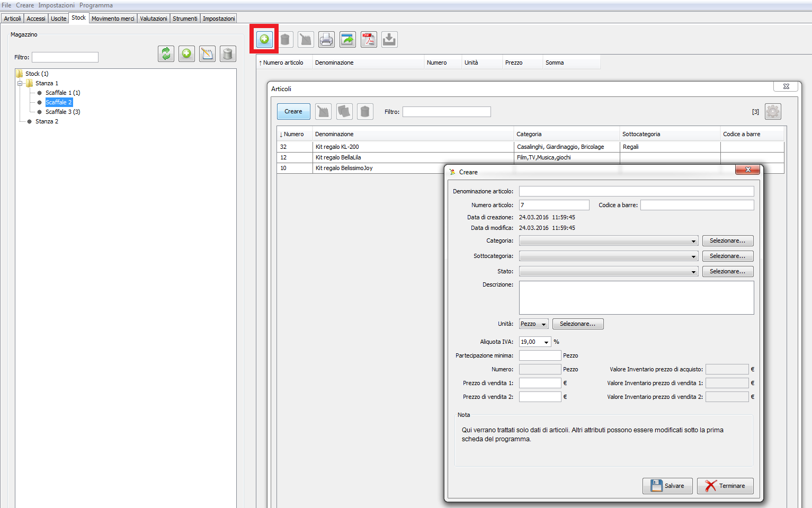Collapse the Stanza 1 tree node
The height and width of the screenshot is (508, 812).
pyautogui.click(x=20, y=83)
